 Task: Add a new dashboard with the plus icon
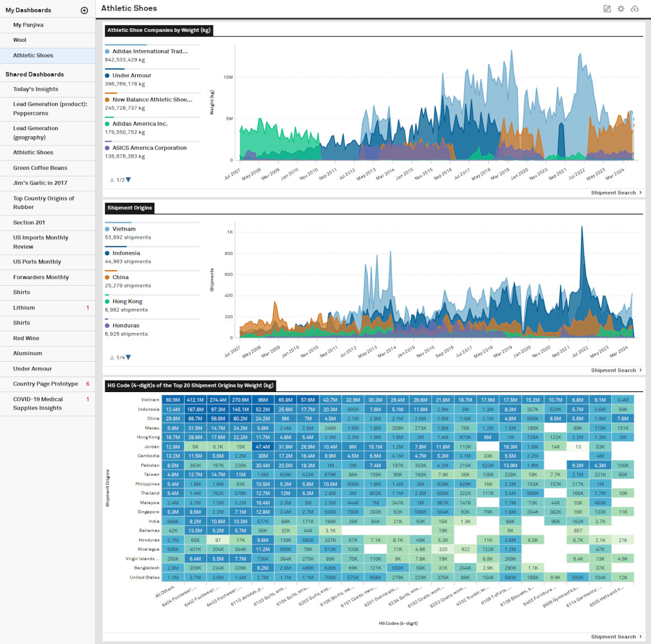(x=84, y=10)
